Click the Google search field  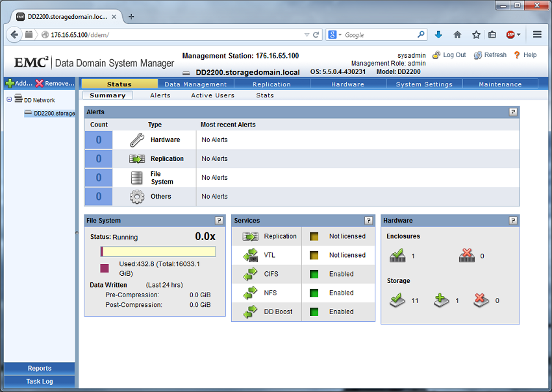point(380,35)
